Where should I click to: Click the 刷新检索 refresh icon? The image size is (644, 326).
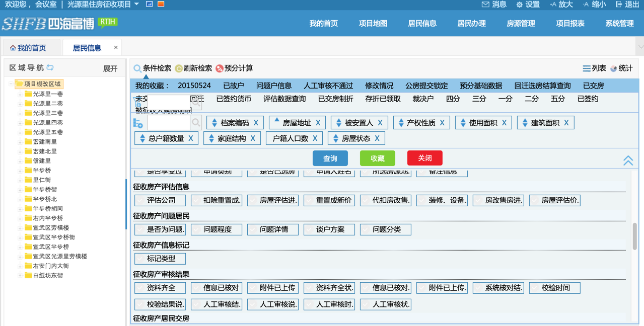pyautogui.click(x=179, y=68)
